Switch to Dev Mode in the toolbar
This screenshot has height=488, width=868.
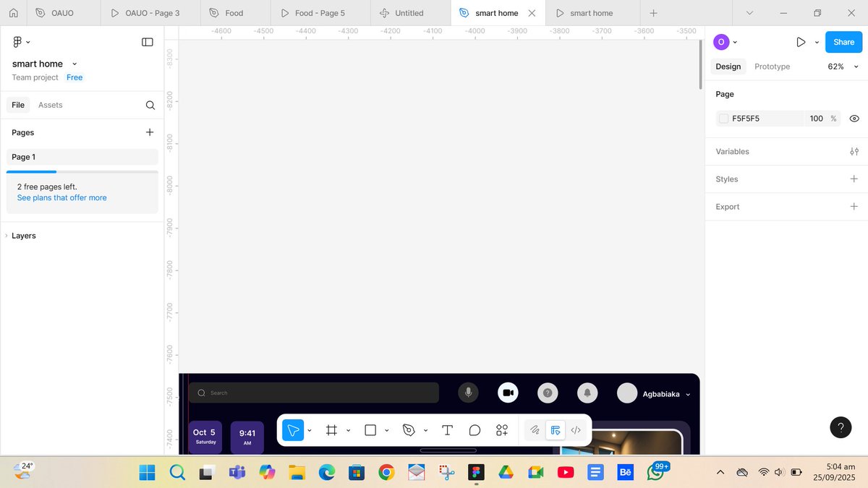(x=576, y=430)
